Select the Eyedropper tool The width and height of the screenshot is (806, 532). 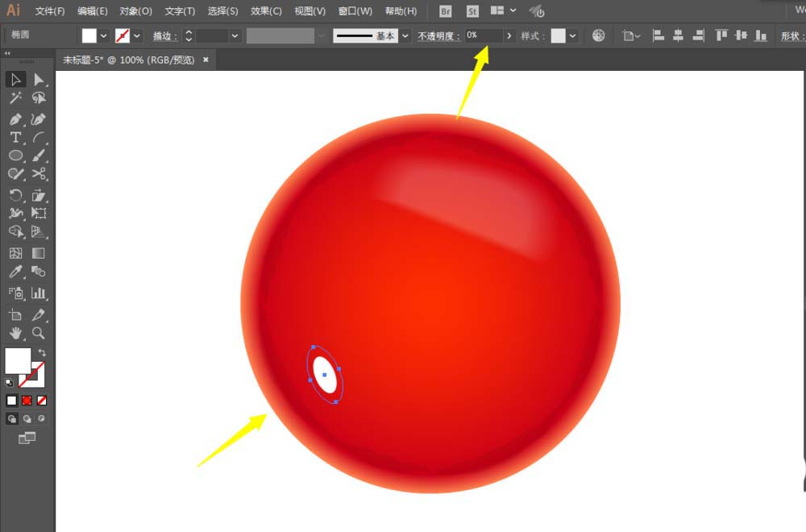[15, 272]
